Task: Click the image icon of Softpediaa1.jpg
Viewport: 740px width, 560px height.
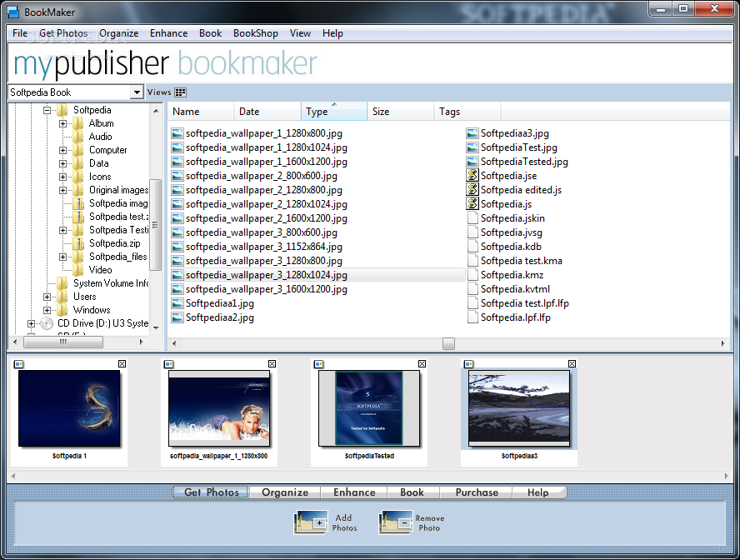Action: coord(177,303)
